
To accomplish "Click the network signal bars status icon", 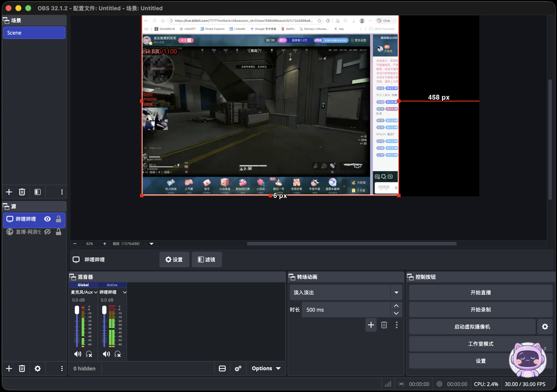I will 388,384.
